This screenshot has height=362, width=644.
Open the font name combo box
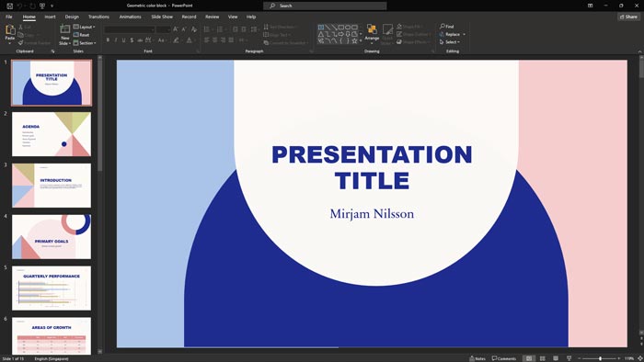[x=130, y=29]
